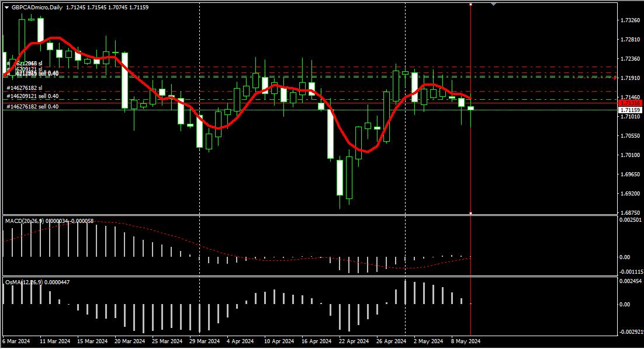Click the 29 Mar 2024 date label
The width and height of the screenshot is (644, 349).
(205, 341)
